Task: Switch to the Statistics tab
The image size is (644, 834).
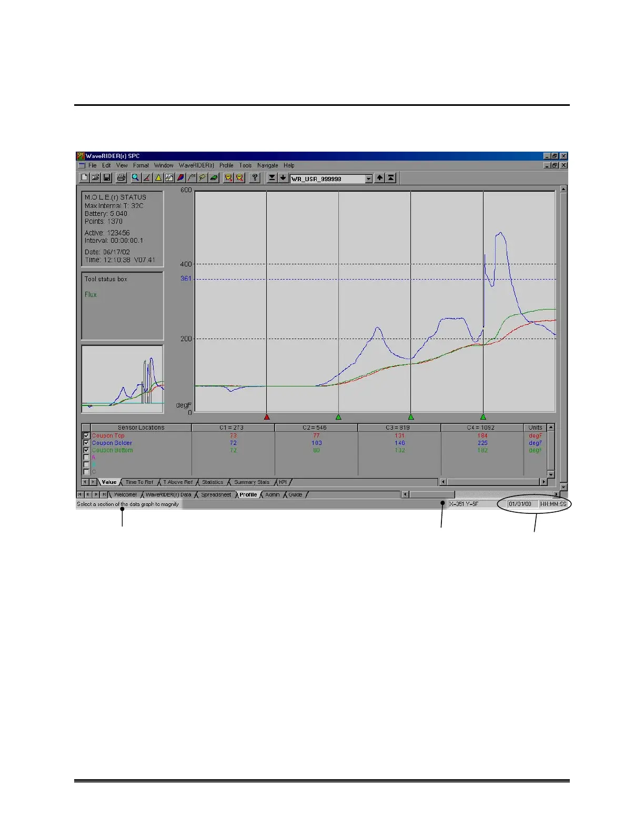Action: click(213, 482)
